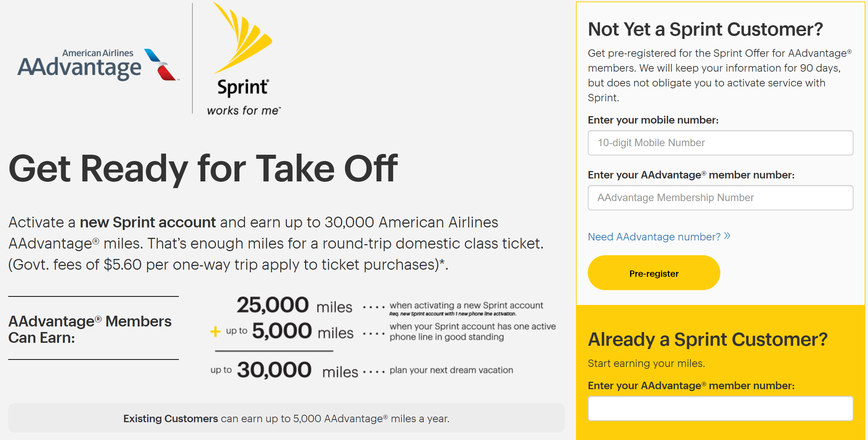
Task: Click the Existing Customers banner
Action: point(286,418)
